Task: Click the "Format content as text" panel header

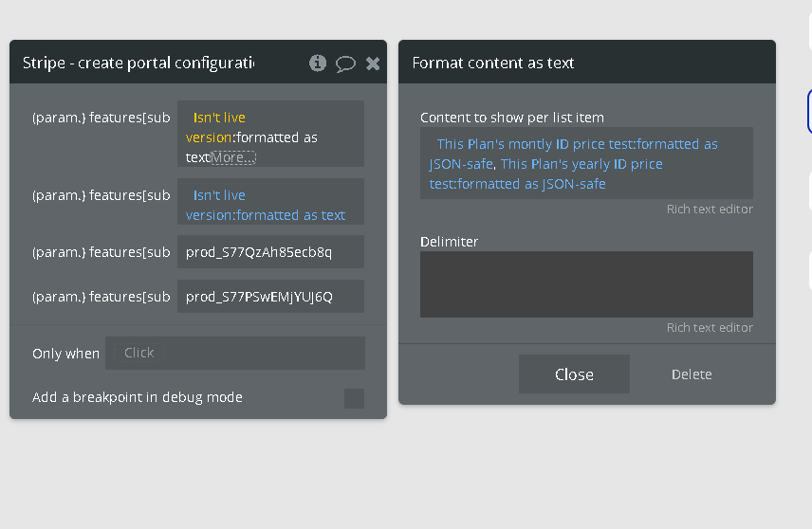Action: pos(493,63)
